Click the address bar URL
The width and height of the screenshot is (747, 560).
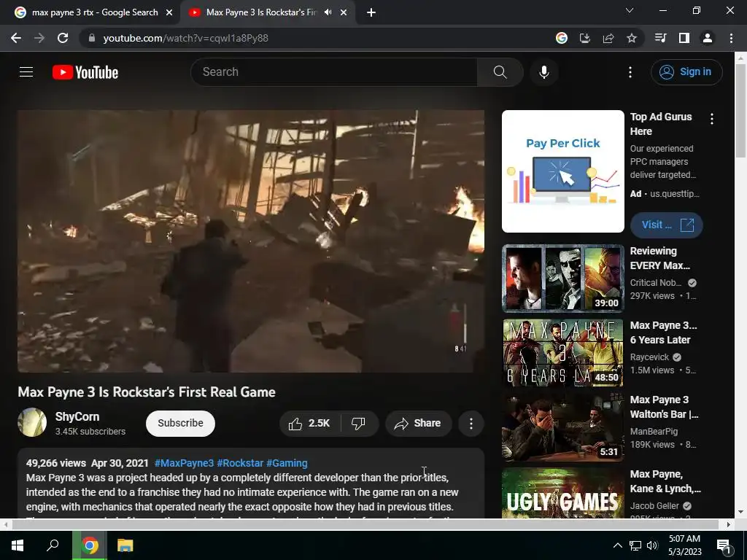pos(186,38)
